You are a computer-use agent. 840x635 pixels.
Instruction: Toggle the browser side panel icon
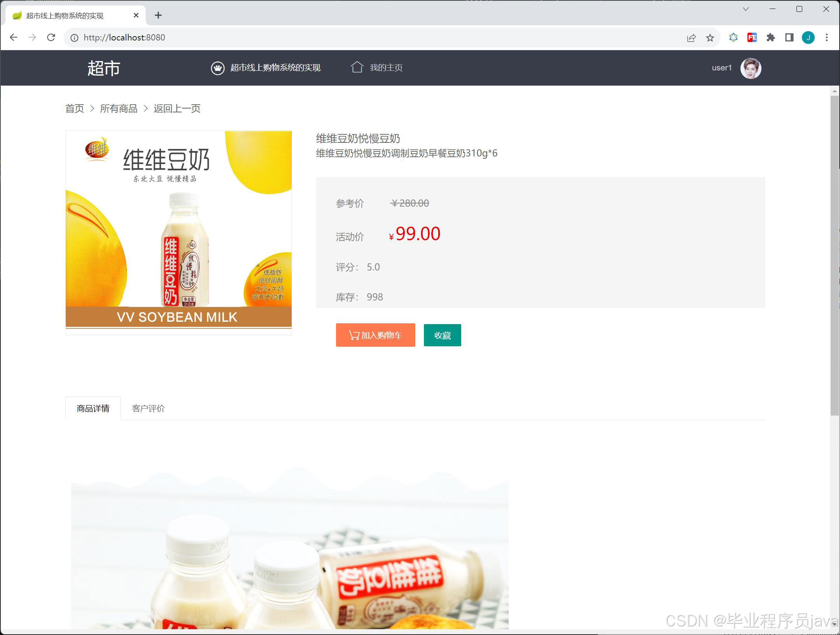point(789,38)
